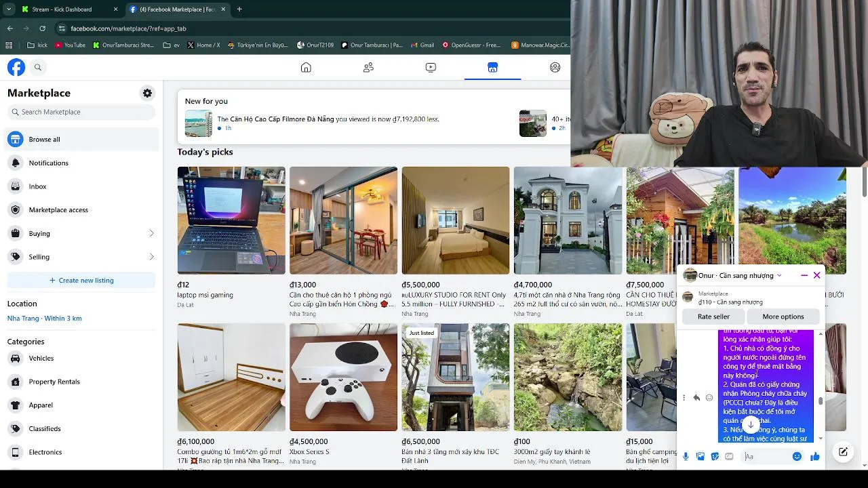Open the Video (Watch) icon
868x488 pixels.
(x=431, y=67)
